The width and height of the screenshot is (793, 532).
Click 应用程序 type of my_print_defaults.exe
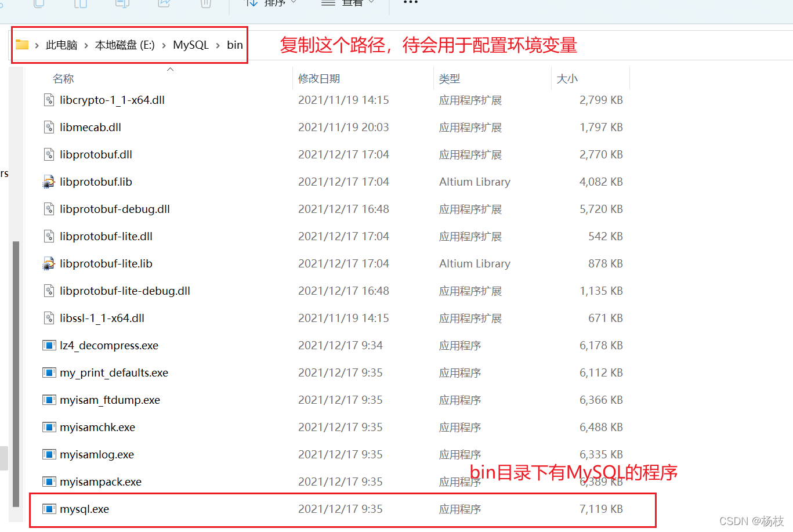pos(460,373)
